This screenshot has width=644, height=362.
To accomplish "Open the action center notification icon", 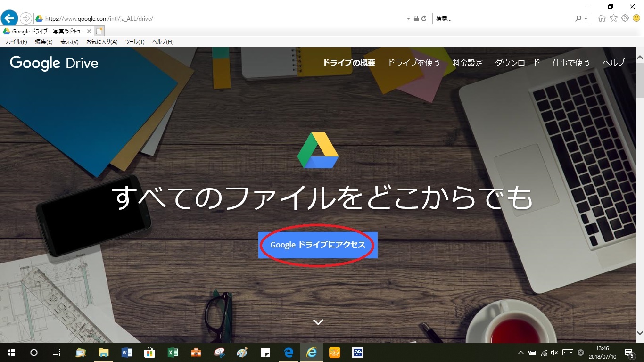I will point(629,353).
